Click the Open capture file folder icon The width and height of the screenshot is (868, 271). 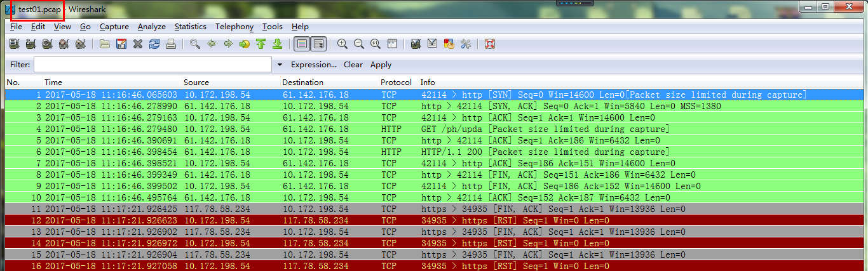[x=105, y=44]
